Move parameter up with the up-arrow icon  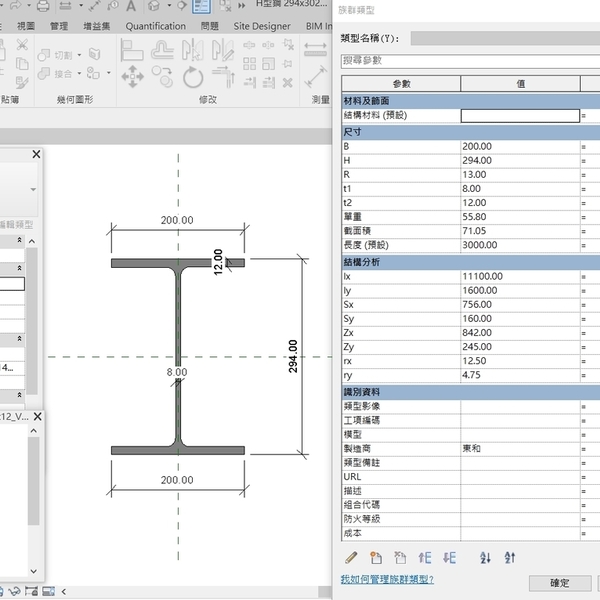(x=424, y=557)
